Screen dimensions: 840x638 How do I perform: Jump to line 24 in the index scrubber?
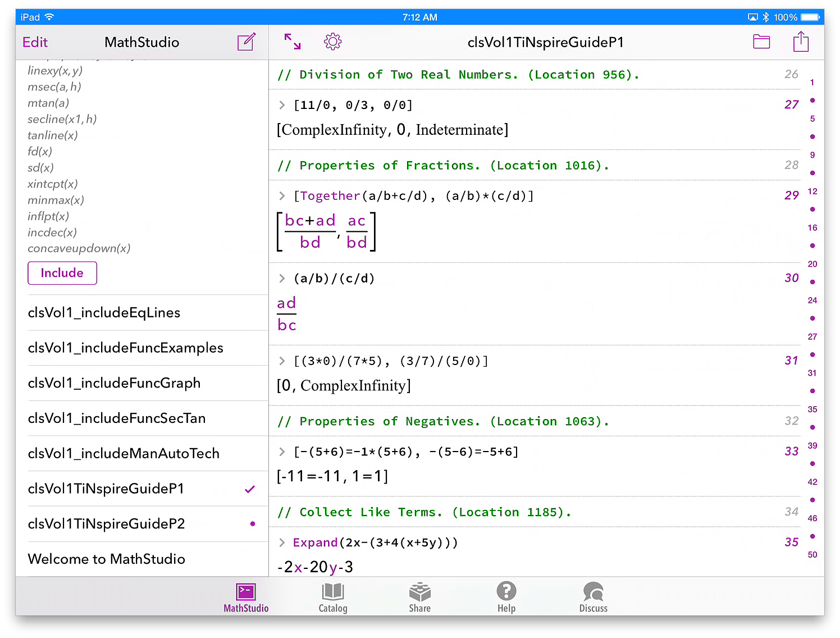812,300
